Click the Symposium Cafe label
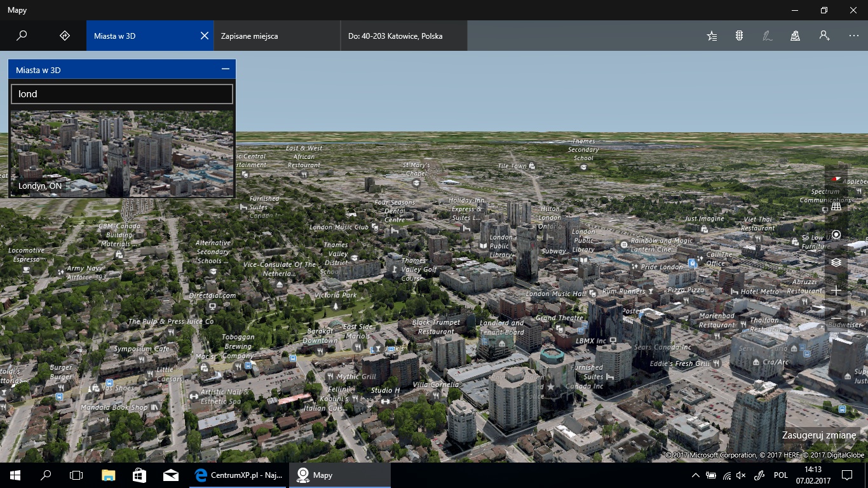This screenshot has height=488, width=868. (142, 349)
